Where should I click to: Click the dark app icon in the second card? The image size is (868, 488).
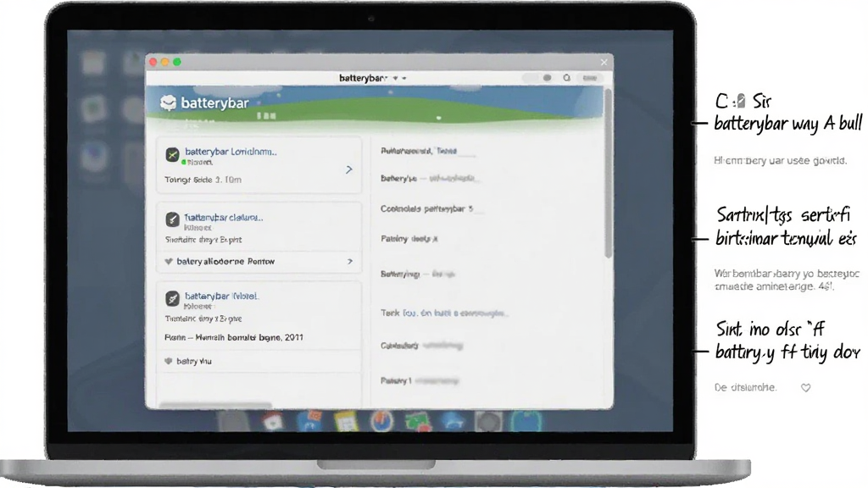(x=172, y=219)
